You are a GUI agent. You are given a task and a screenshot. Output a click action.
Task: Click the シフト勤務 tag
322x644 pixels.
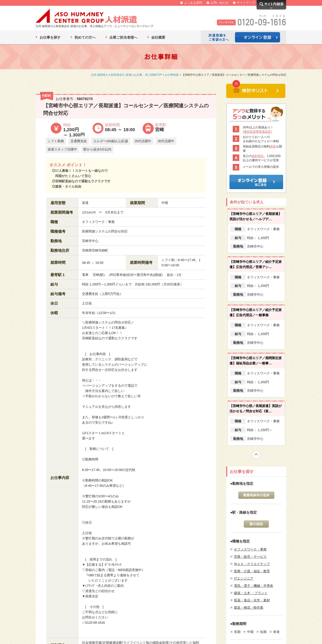56,141
